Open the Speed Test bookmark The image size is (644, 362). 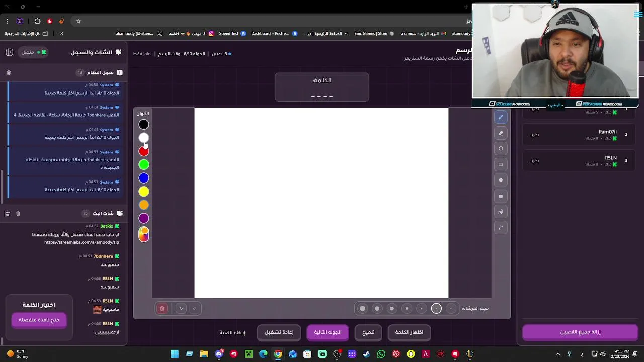click(232, 34)
